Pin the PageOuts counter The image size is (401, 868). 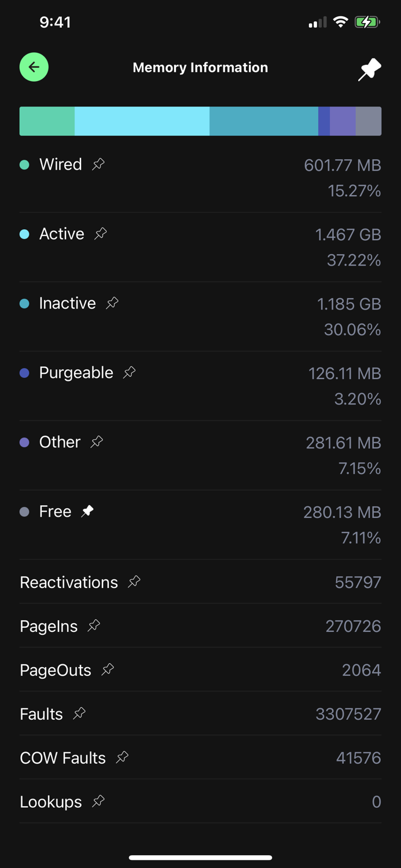108,670
